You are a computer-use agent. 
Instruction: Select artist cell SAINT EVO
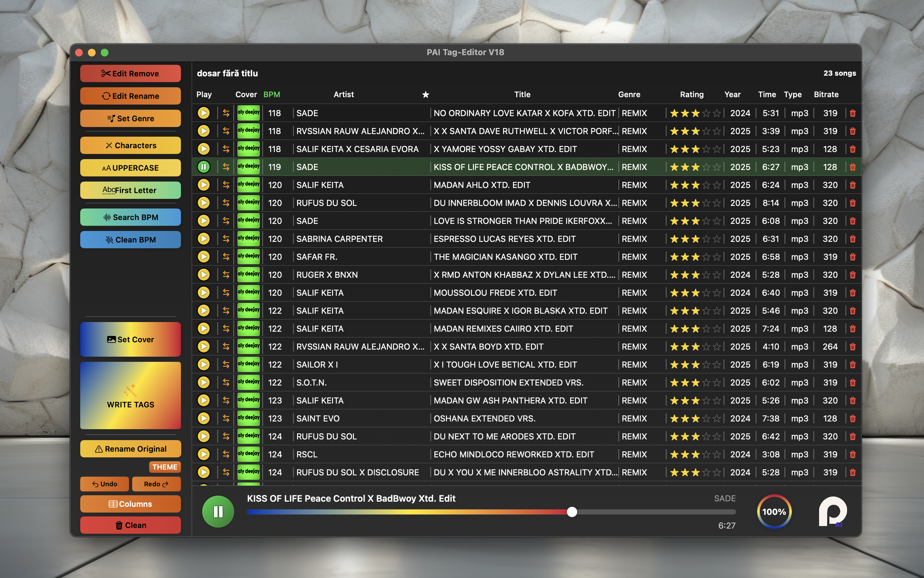(318, 419)
